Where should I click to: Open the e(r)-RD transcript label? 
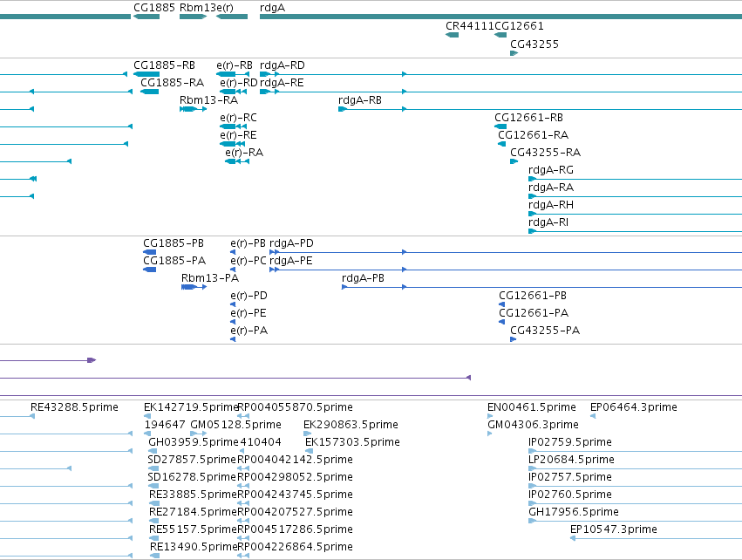point(239,83)
